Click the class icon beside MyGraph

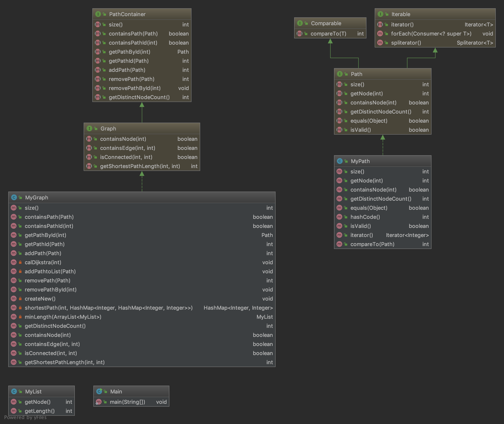pyautogui.click(x=14, y=197)
